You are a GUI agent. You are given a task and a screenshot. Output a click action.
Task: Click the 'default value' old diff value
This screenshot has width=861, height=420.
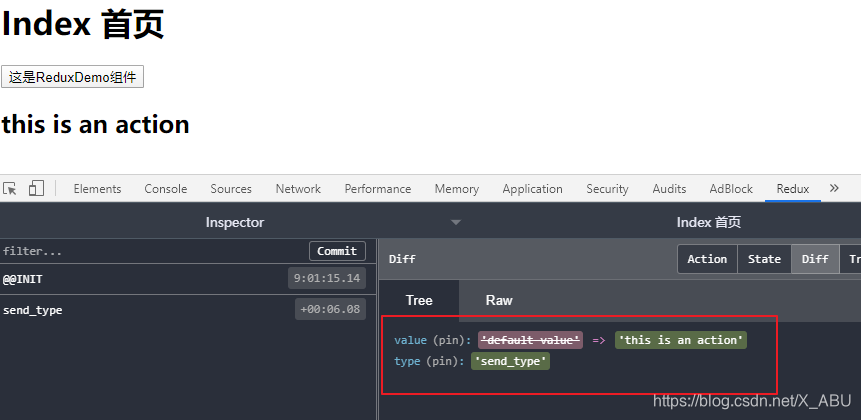tap(530, 340)
